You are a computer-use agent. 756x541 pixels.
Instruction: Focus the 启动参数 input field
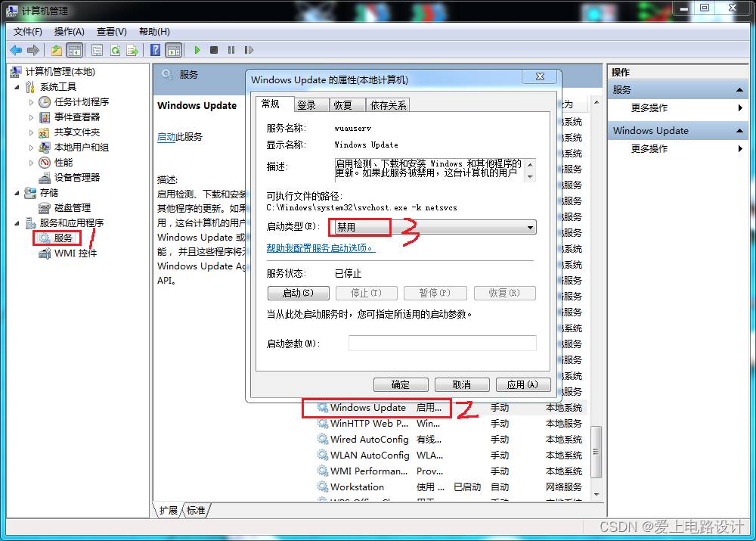pyautogui.click(x=442, y=343)
